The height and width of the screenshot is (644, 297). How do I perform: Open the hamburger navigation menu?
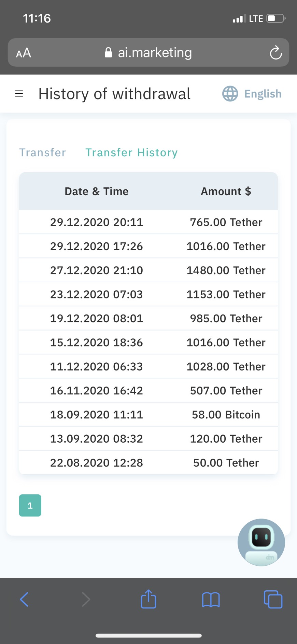click(x=19, y=94)
